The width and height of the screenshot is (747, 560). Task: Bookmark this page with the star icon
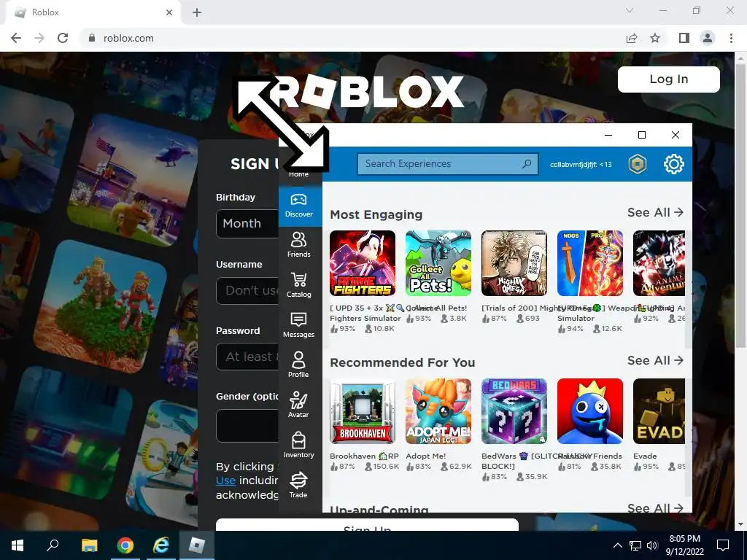[x=655, y=38]
